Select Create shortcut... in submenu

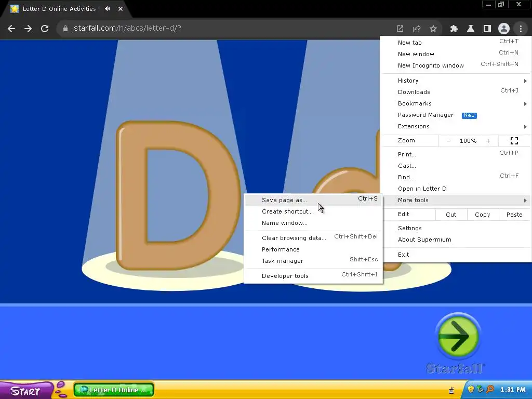tap(313, 211)
